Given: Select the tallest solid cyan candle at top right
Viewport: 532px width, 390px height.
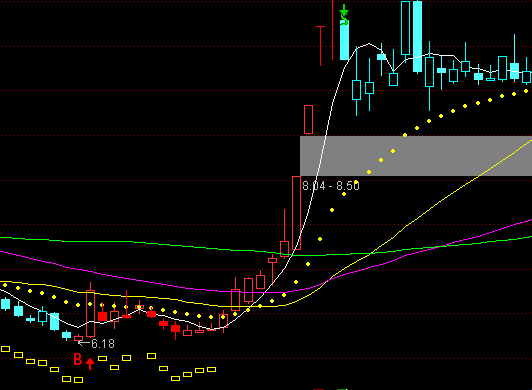Looking at the screenshot, I should (x=417, y=36).
